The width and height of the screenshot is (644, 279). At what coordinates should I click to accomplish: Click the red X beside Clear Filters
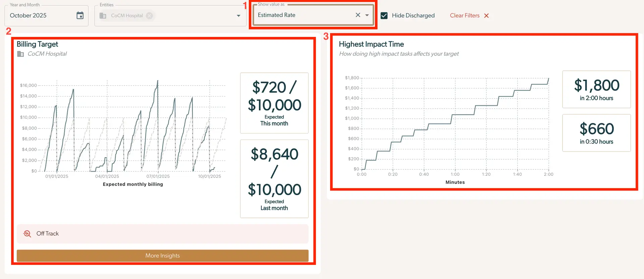[486, 16]
